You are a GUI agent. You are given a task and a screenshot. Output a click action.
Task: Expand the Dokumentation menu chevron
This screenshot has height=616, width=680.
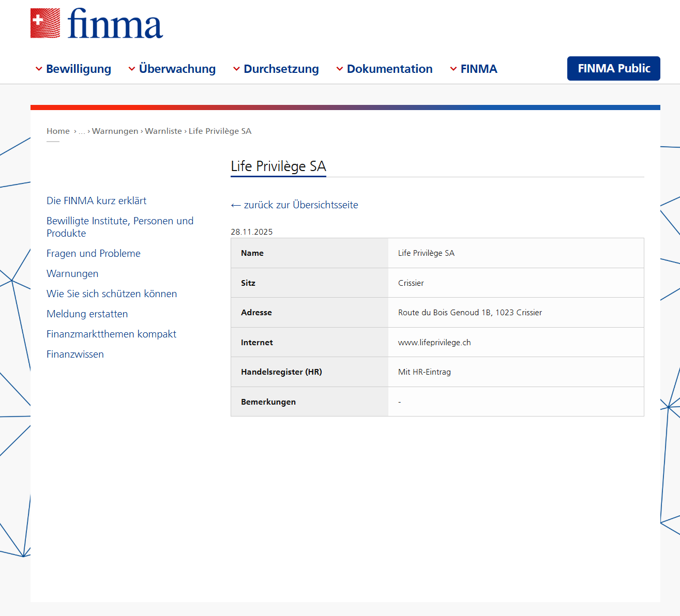pos(340,69)
